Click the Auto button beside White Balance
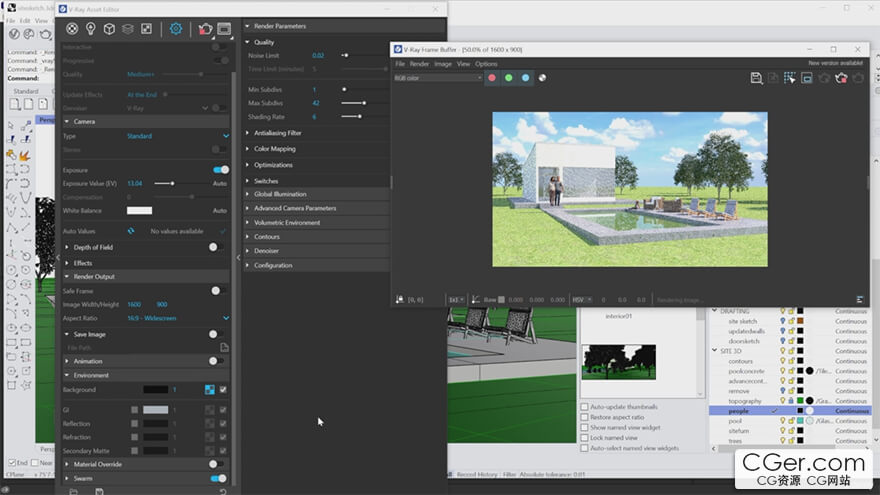880x495 pixels. [x=220, y=211]
